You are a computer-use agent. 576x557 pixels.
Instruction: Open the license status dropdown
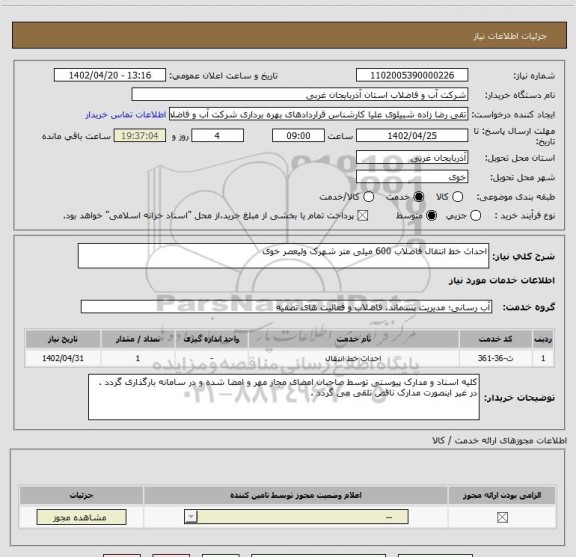point(296,517)
